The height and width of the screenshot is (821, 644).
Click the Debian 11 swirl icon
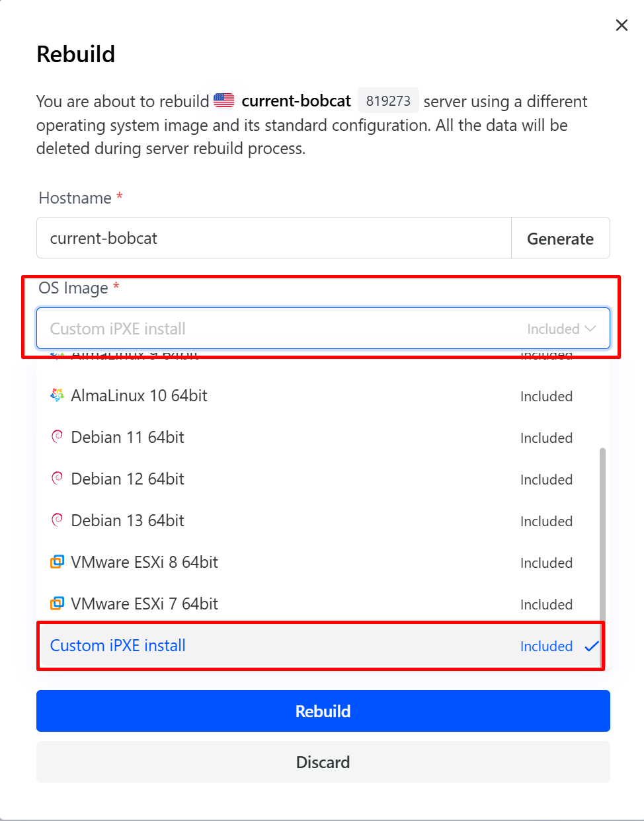[x=58, y=436]
